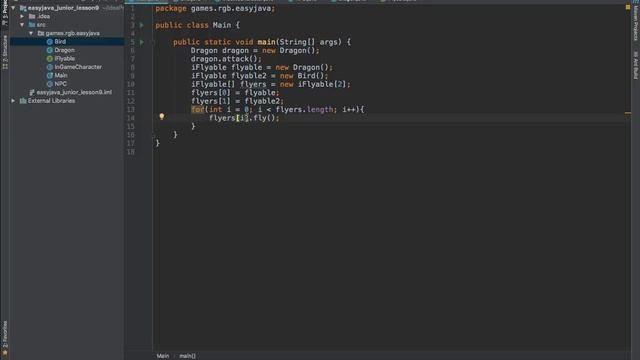Click the run gutter arrow beside class Main
640x360 pixels.
pyautogui.click(x=142, y=25)
